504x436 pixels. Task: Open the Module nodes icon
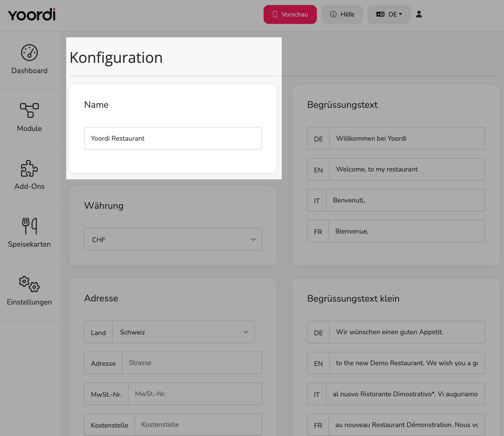29,110
